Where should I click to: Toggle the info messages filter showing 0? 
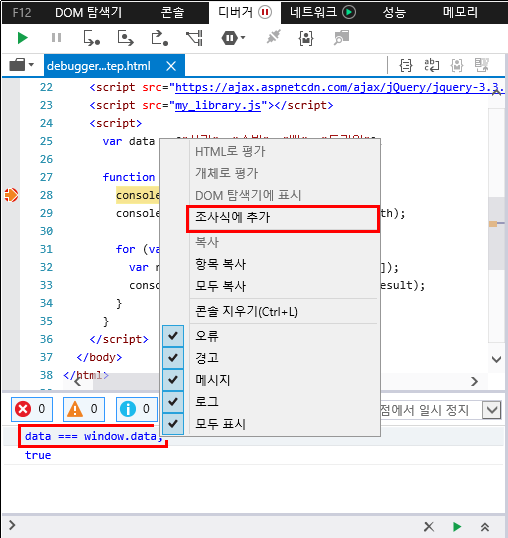(137, 409)
